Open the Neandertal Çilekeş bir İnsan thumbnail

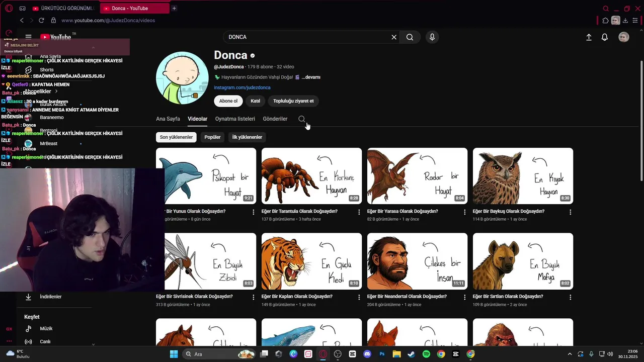click(417, 261)
